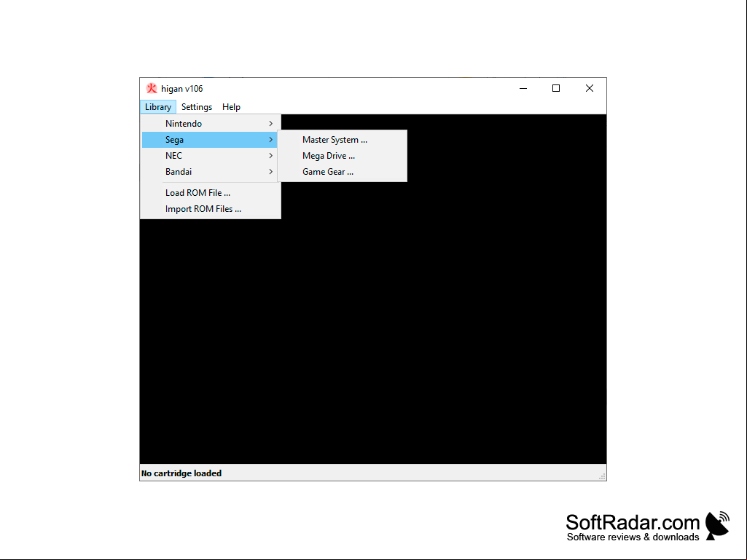Click the higan app icon in title bar

click(x=152, y=88)
